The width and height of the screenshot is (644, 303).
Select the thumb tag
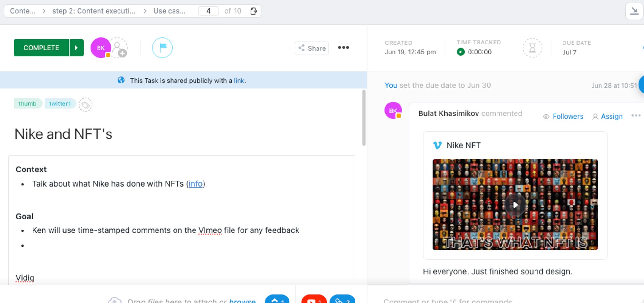[27, 103]
